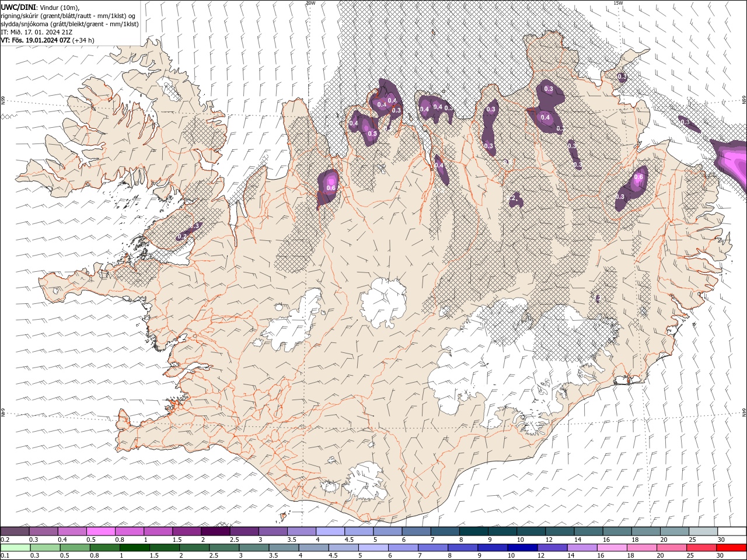Click the bright pink 0.5 swatch in purple scale

100,531
